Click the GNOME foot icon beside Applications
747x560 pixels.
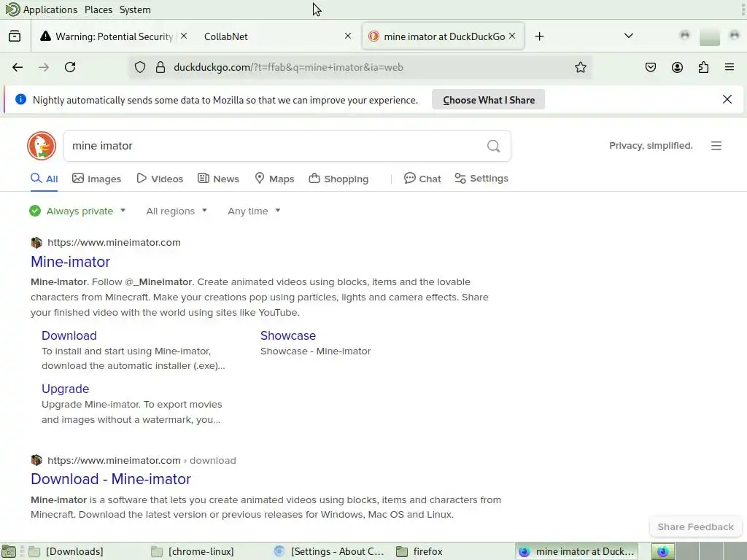click(12, 9)
